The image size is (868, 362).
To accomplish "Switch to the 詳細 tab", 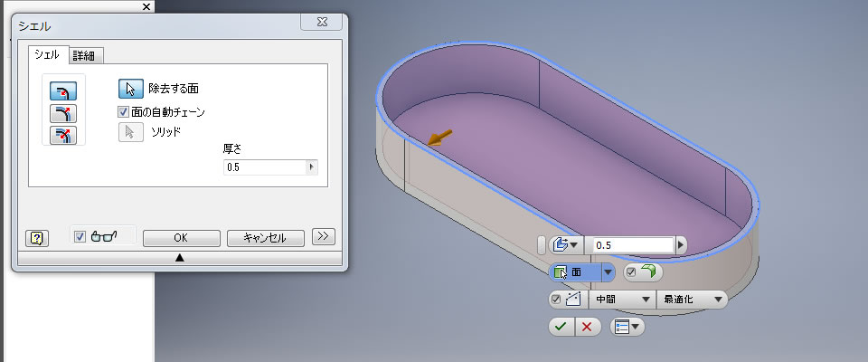I will pos(84,56).
